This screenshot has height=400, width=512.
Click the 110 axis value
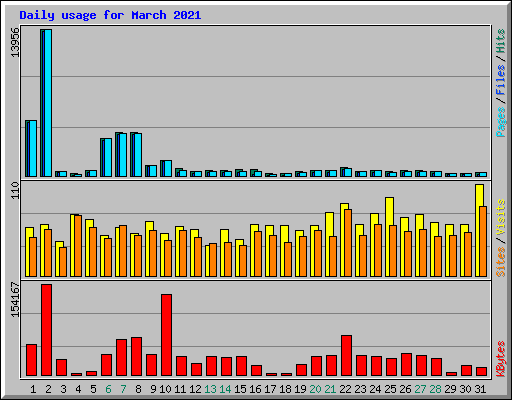(x=15, y=190)
